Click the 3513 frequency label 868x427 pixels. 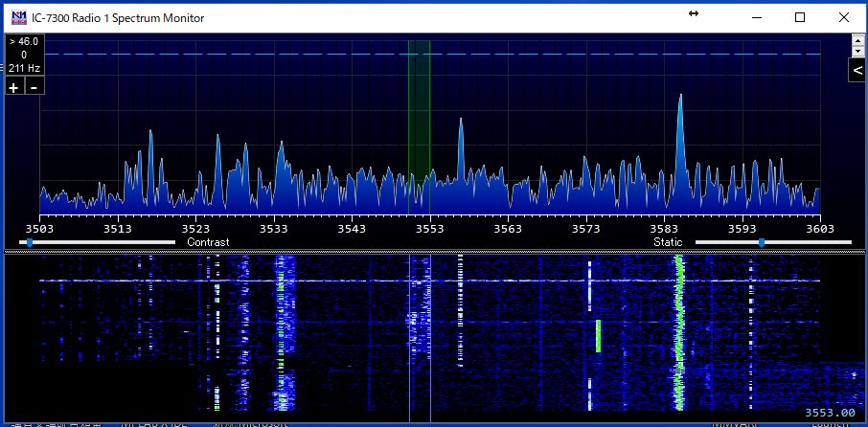click(x=117, y=229)
